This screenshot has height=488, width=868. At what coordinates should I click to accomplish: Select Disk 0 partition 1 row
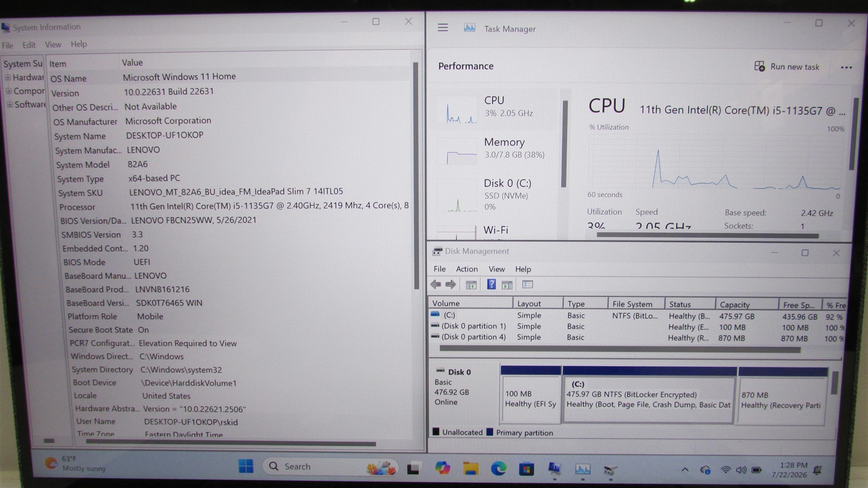(637, 326)
